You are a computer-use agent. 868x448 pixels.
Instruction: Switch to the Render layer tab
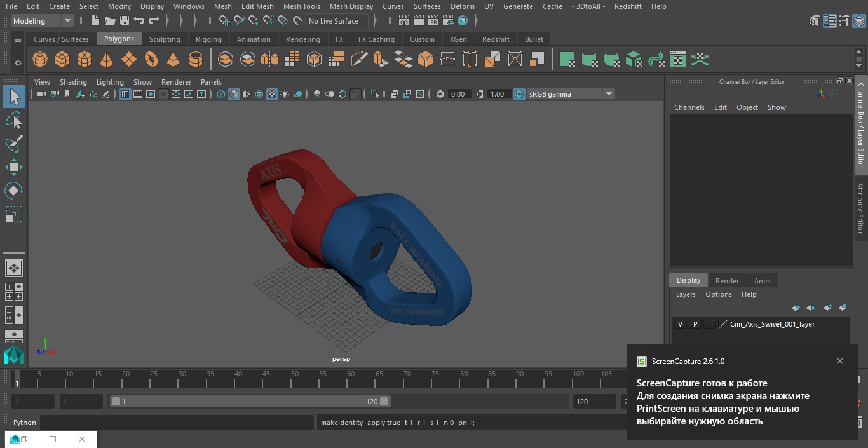[727, 281]
